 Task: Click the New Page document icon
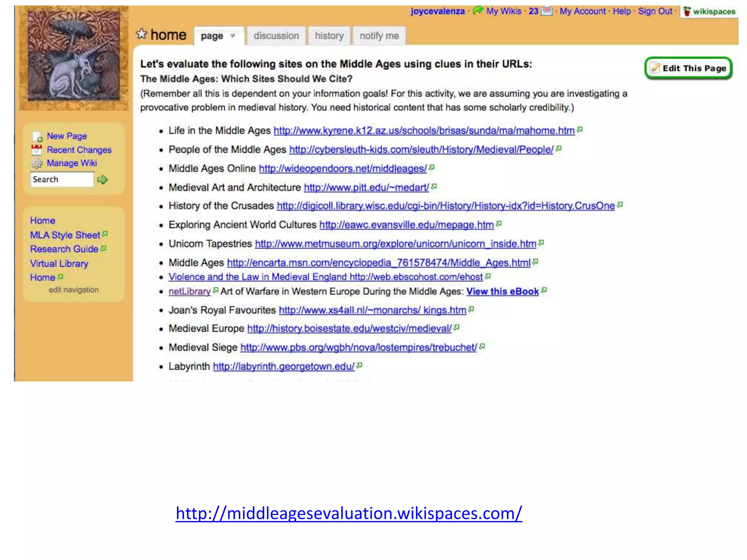coord(38,137)
